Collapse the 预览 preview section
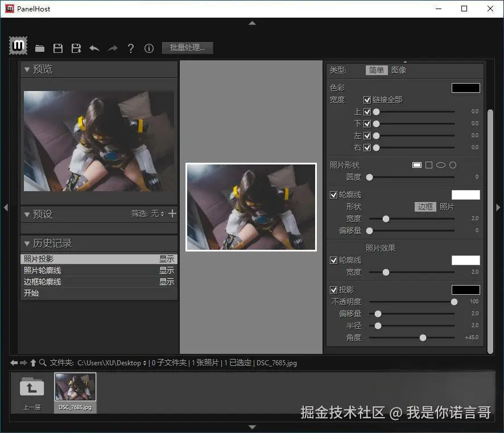This screenshot has height=433, width=504. tap(27, 69)
